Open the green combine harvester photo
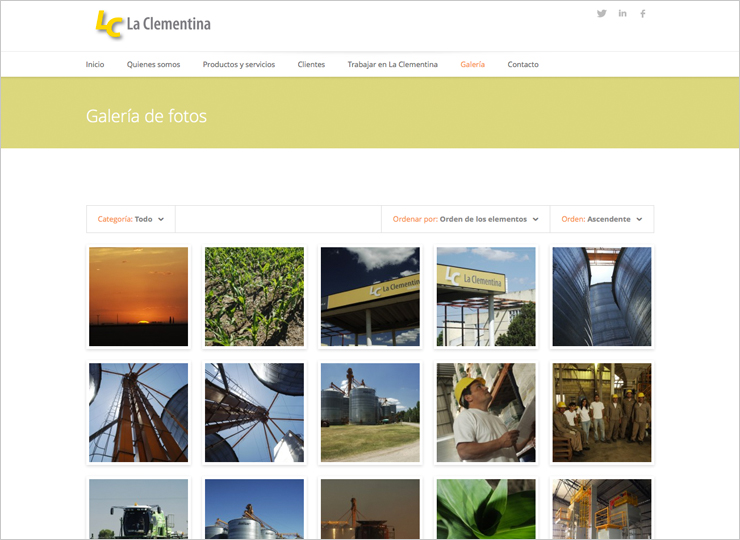The image size is (740, 540). [138, 509]
